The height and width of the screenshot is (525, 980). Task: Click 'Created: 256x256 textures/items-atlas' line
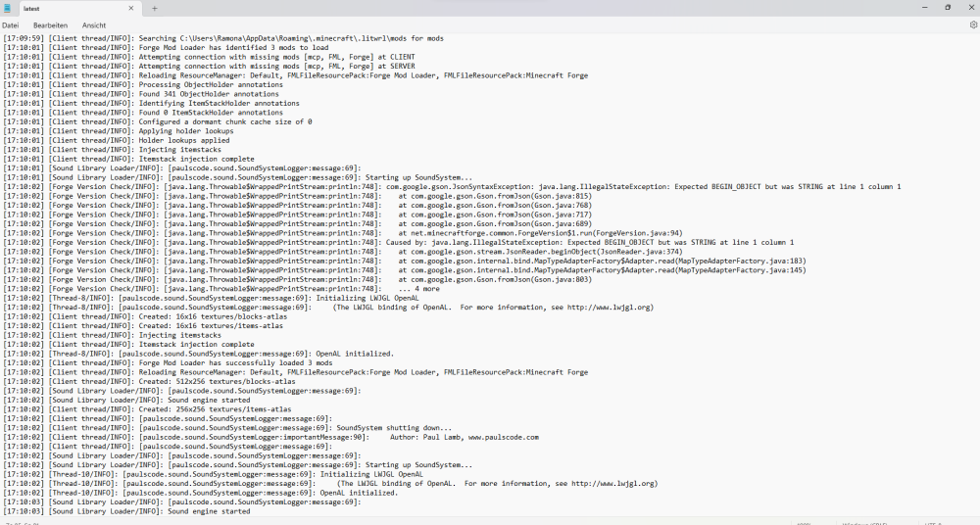click(147, 409)
